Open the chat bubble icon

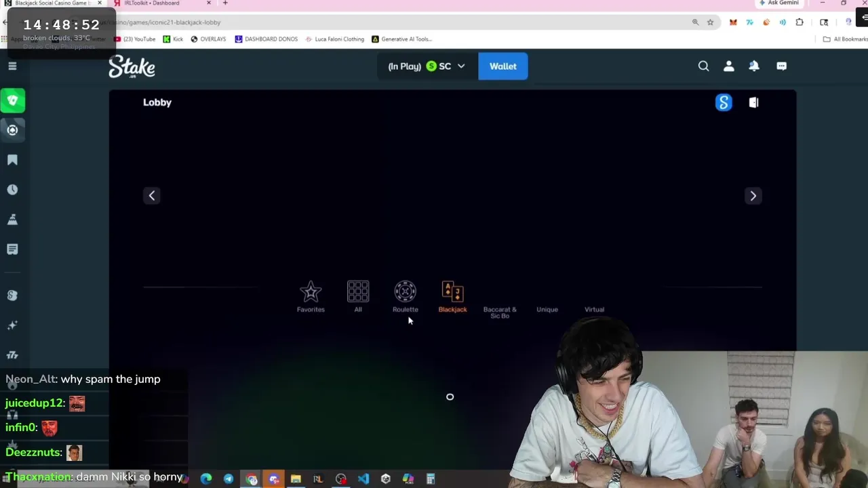pos(781,66)
